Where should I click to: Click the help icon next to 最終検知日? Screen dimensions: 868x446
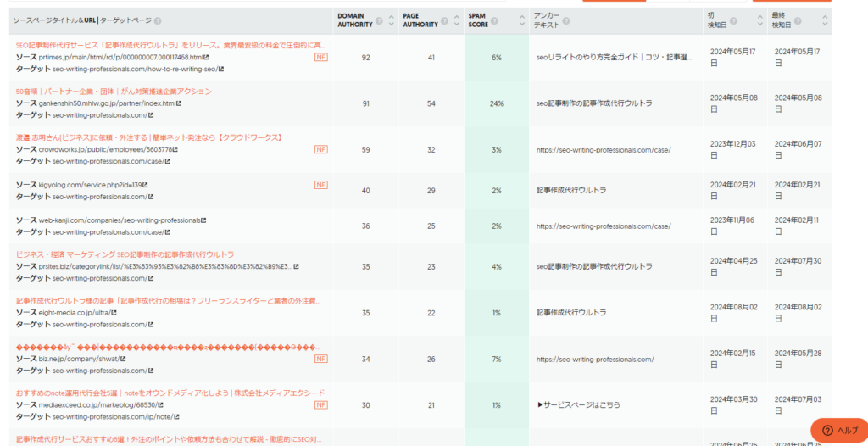(798, 21)
